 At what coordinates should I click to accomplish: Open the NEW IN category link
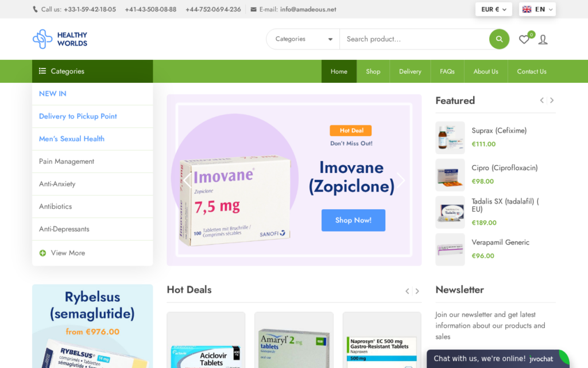(x=52, y=94)
